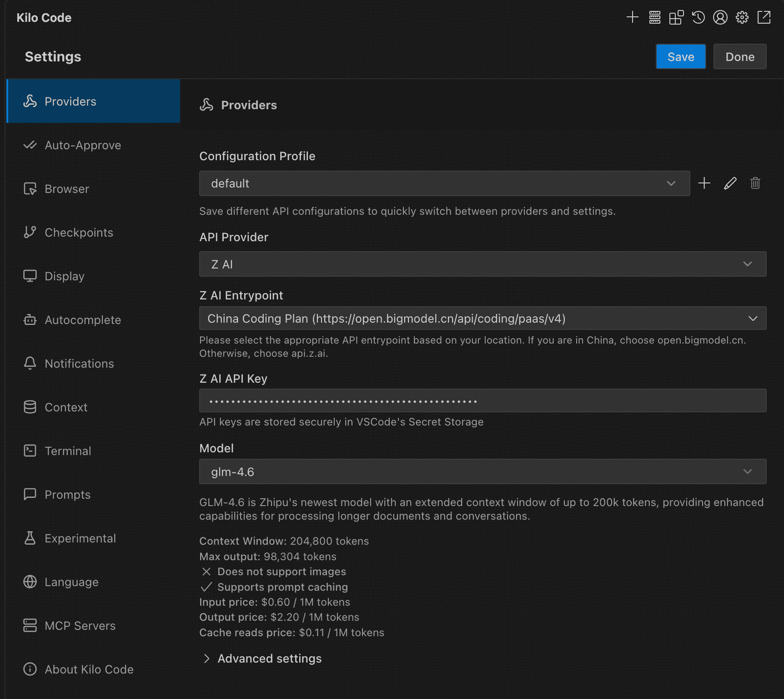
Task: Open the Z AI Entrypoint dropdown
Action: [482, 319]
